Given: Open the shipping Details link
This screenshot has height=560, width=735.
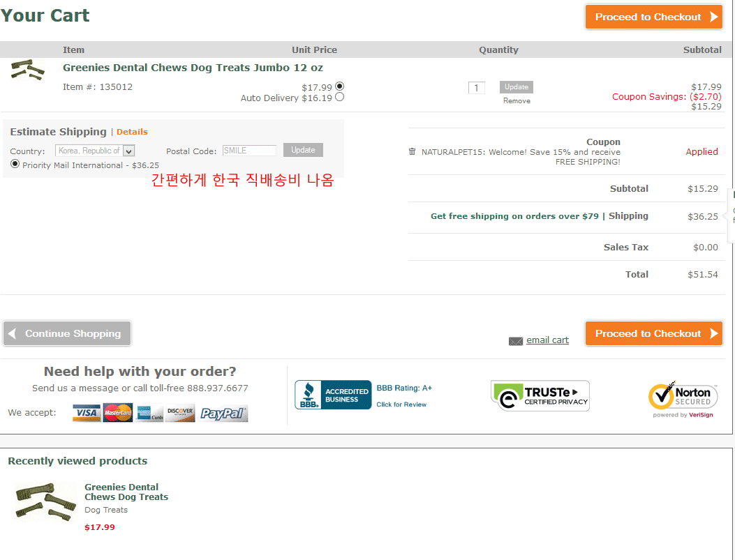Looking at the screenshot, I should click(132, 132).
